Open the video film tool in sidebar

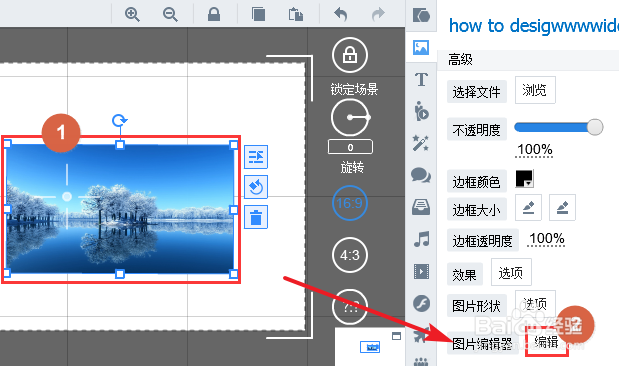[x=421, y=272]
